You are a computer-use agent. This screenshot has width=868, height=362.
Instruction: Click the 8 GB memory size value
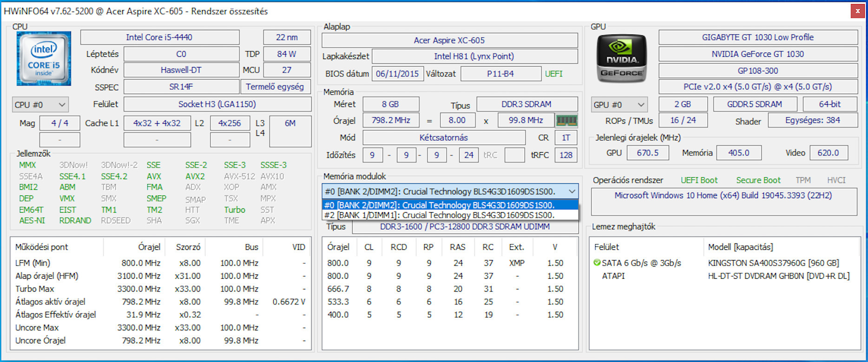[390, 104]
